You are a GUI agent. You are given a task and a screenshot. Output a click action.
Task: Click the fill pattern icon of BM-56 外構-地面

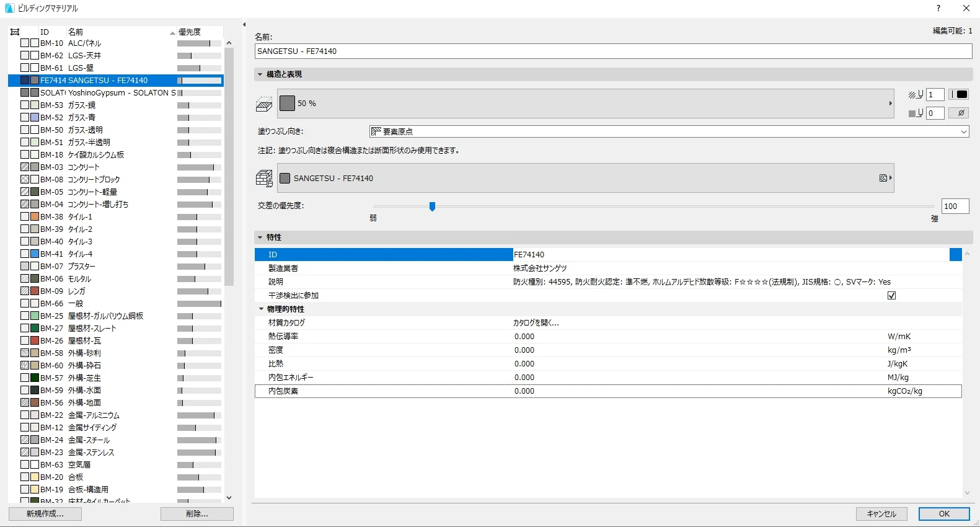pyautogui.click(x=25, y=402)
